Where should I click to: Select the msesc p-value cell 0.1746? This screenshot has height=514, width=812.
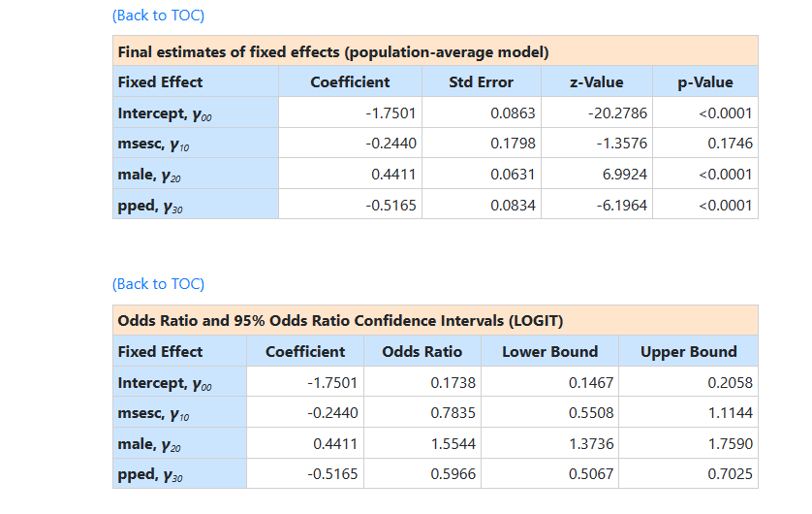tap(730, 144)
